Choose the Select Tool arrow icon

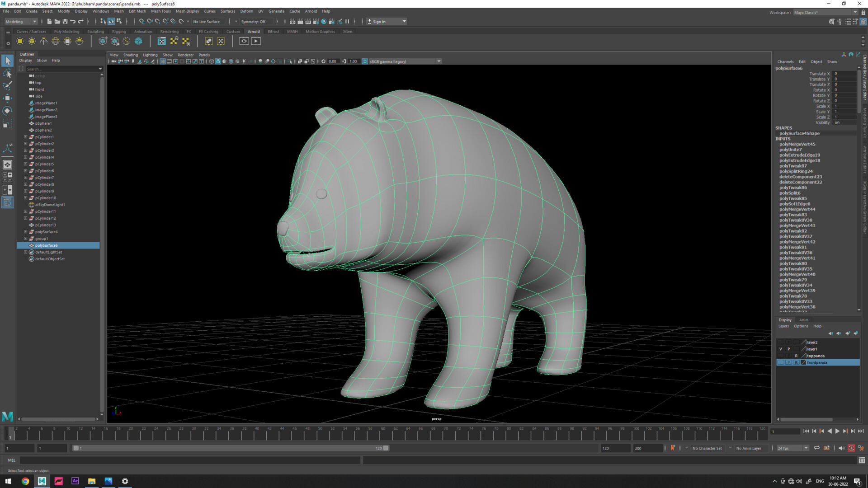coord(8,61)
